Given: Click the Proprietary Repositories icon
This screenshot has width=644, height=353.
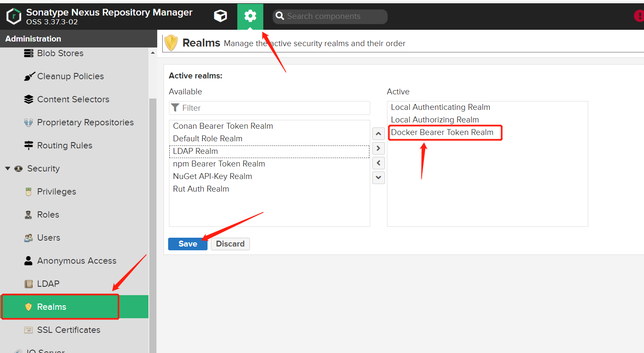Looking at the screenshot, I should (29, 122).
